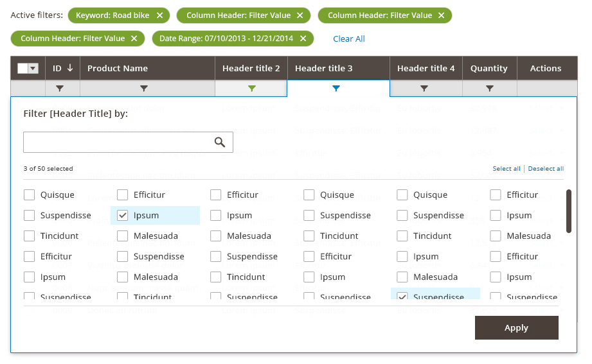The image size is (592, 364).
Task: Click the Clear All link
Action: (349, 39)
